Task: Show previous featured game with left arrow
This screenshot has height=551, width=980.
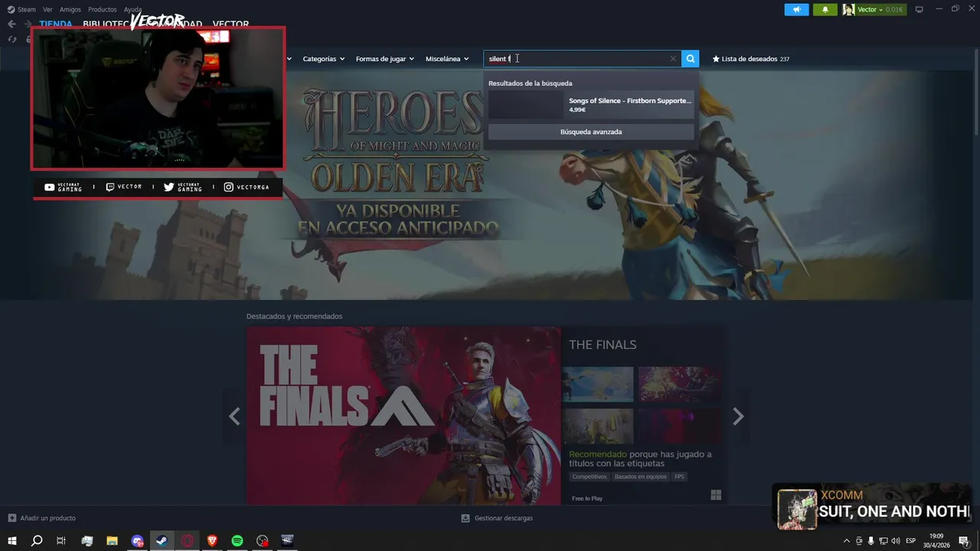Action: pyautogui.click(x=234, y=416)
